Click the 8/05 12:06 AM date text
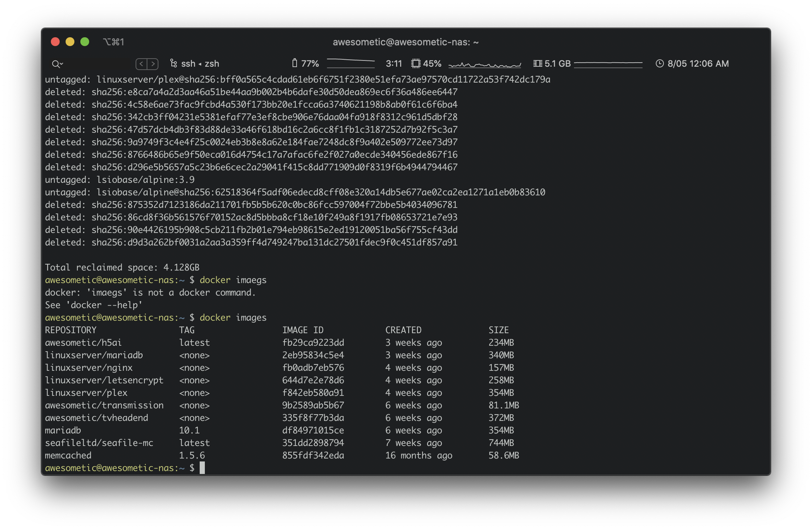Screen dimensions: 812x530 [698, 63]
